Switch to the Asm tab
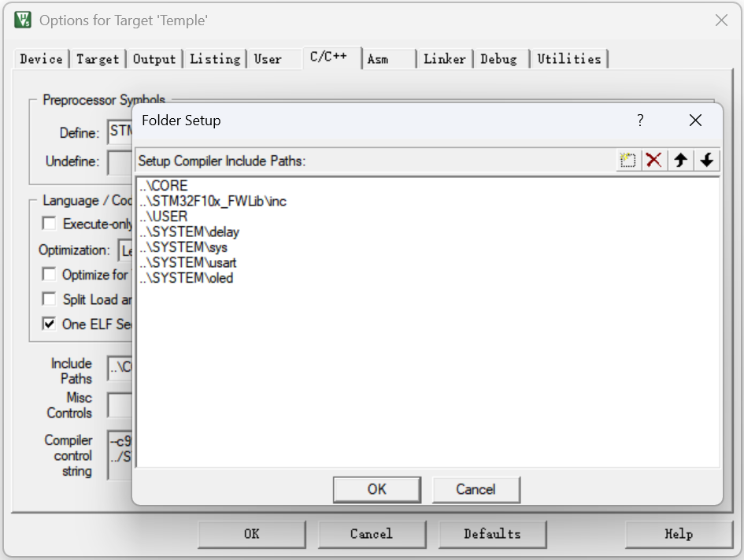The height and width of the screenshot is (560, 744). click(389, 59)
